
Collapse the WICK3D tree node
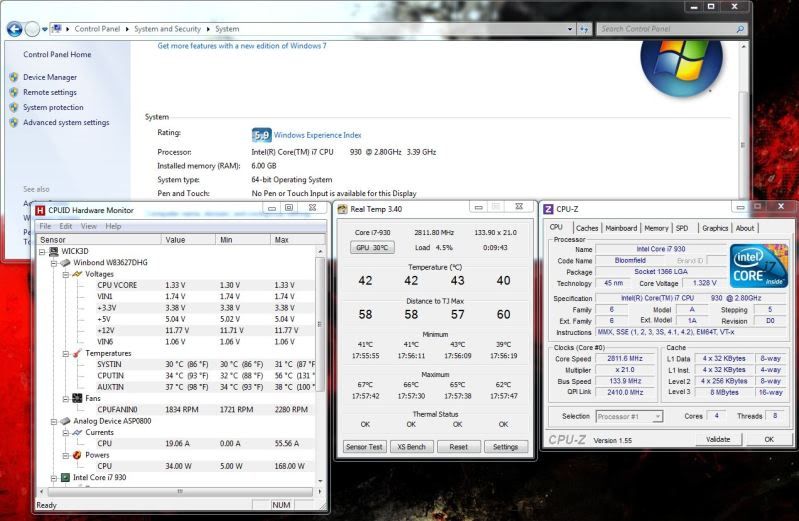click(x=42, y=252)
